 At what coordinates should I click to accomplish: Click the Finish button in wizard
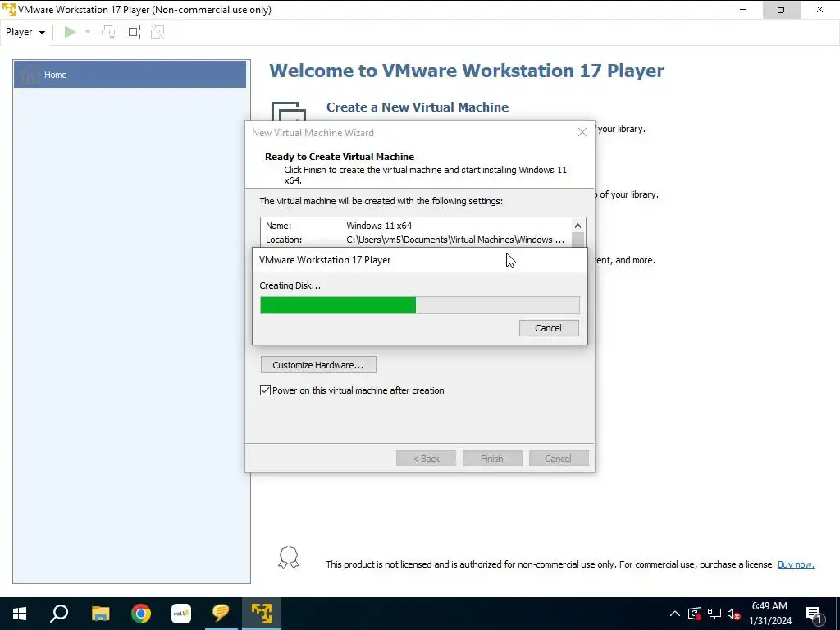point(492,459)
